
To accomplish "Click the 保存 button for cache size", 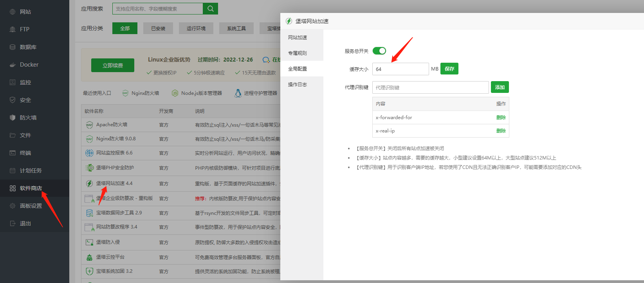I will coord(449,69).
